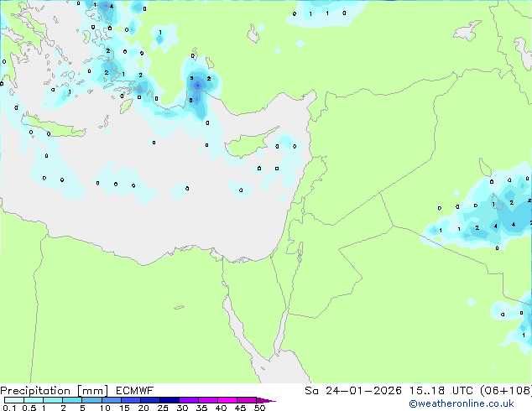Image resolution: width=532 pixels, height=411 pixels.
Task: Choose the magenta swatch between 40 and 45
Action: pyautogui.click(x=227, y=400)
